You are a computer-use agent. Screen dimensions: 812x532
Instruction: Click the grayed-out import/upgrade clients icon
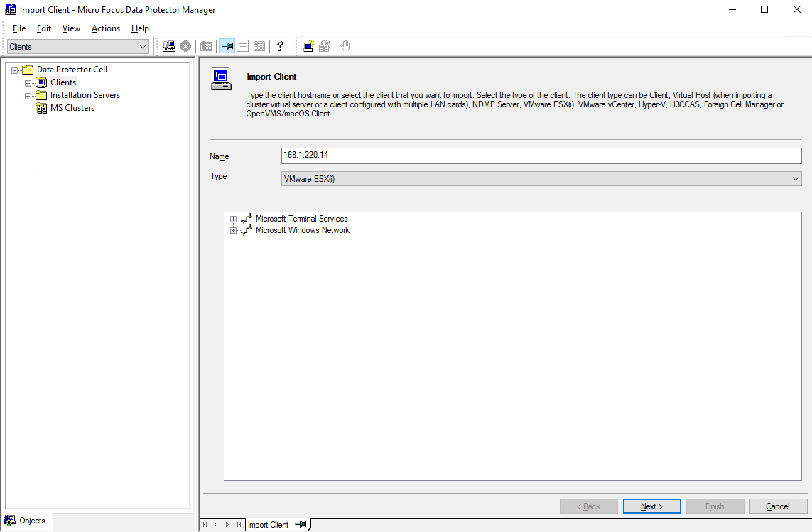tap(325, 47)
